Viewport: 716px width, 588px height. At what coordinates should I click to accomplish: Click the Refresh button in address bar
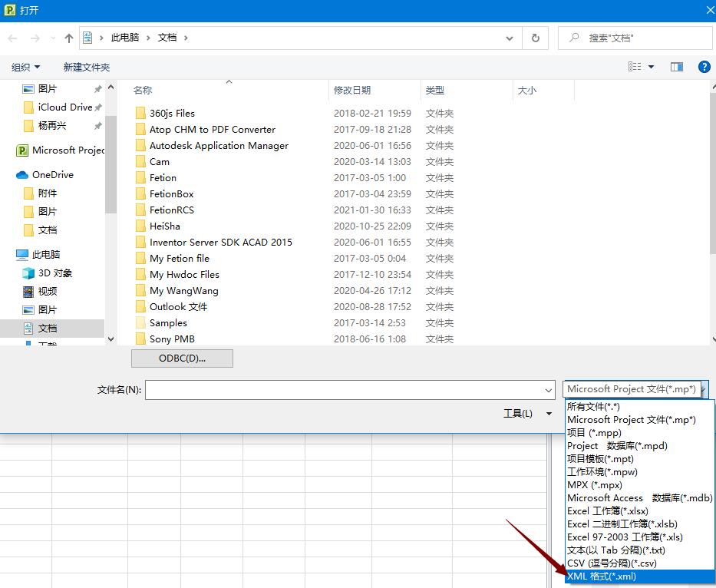click(x=535, y=38)
